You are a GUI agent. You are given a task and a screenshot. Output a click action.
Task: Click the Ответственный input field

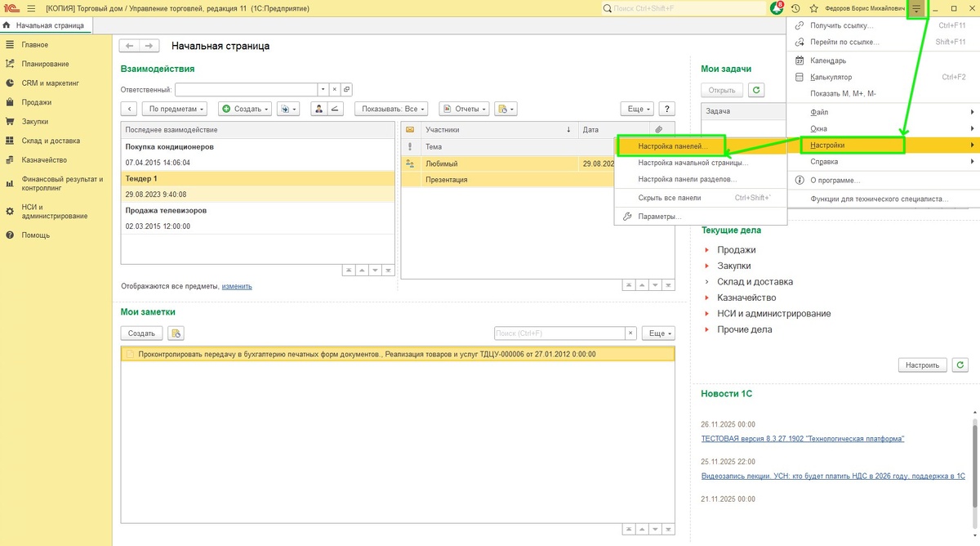tap(246, 89)
